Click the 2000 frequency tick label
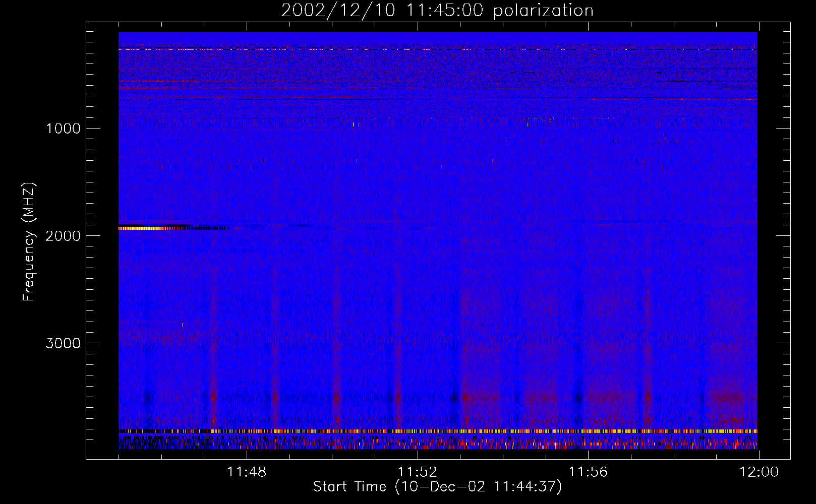 click(64, 236)
